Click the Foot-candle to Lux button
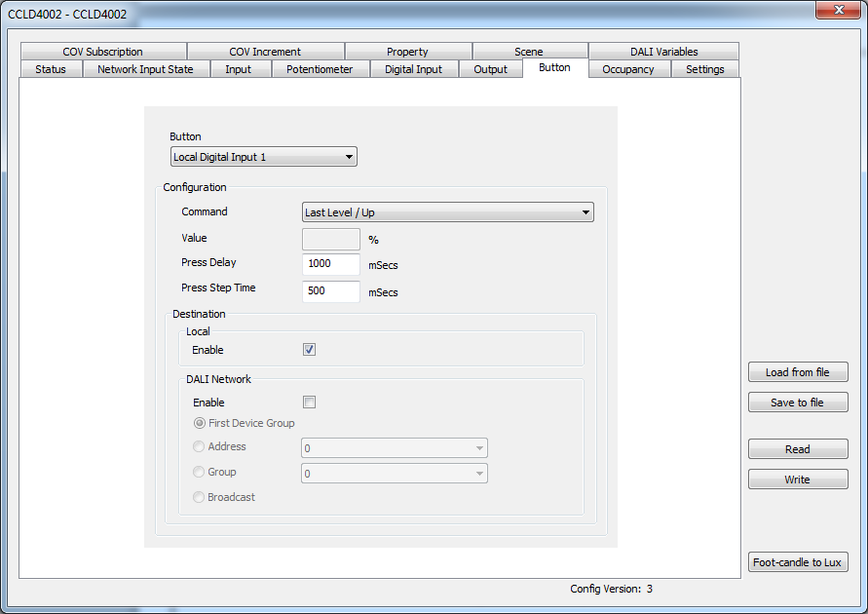The width and height of the screenshot is (868, 614). point(798,562)
